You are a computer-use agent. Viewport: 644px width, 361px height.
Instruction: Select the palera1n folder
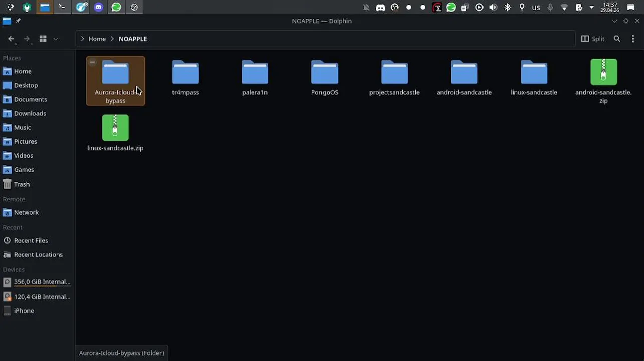click(x=255, y=78)
